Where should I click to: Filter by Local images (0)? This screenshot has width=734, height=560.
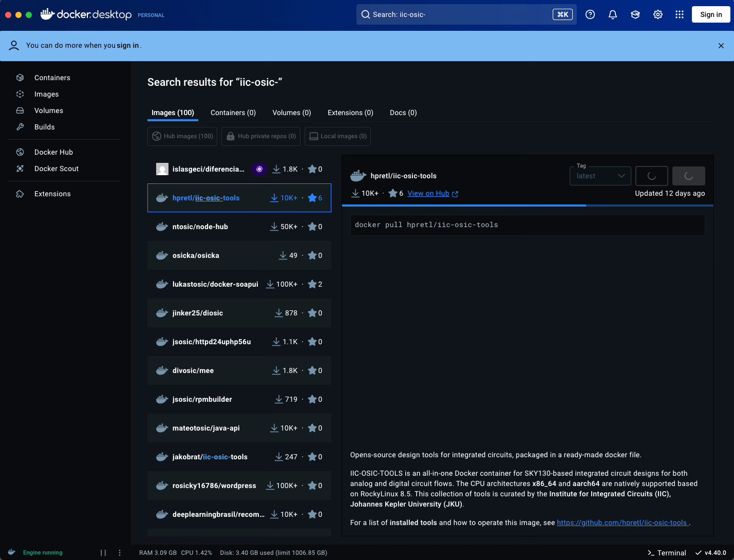pyautogui.click(x=337, y=136)
